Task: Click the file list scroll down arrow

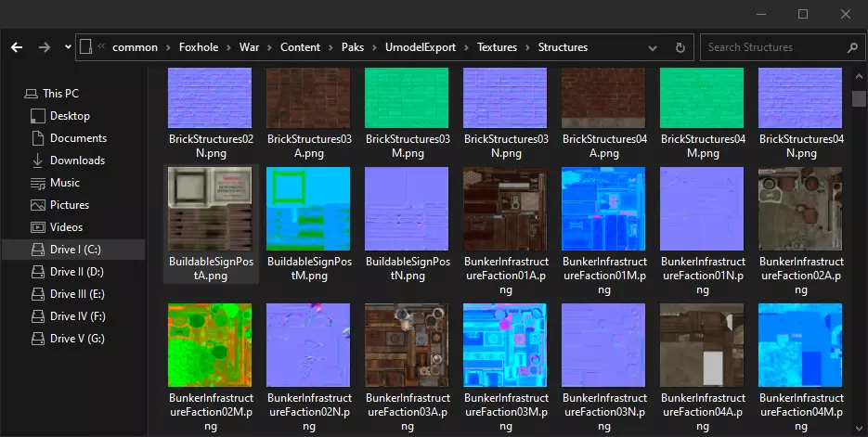Action: click(x=859, y=428)
